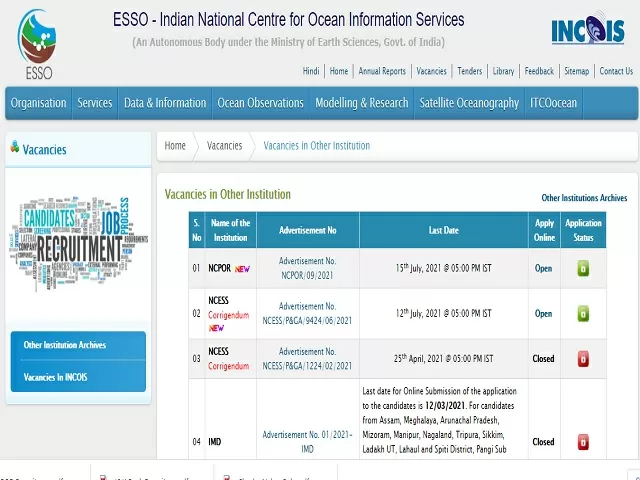Open Advertisement No. NCPOR/09/2021 link
Viewport: 640px width, 480px height.
coord(307,268)
